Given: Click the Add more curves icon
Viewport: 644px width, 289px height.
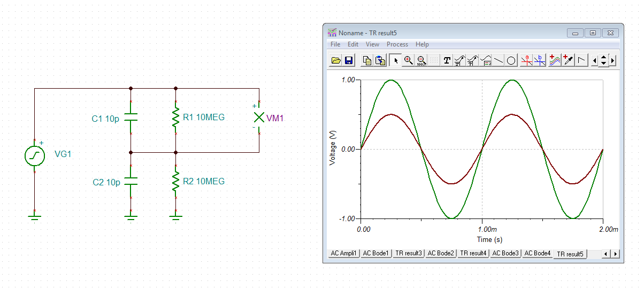Looking at the screenshot, I should click(555, 60).
